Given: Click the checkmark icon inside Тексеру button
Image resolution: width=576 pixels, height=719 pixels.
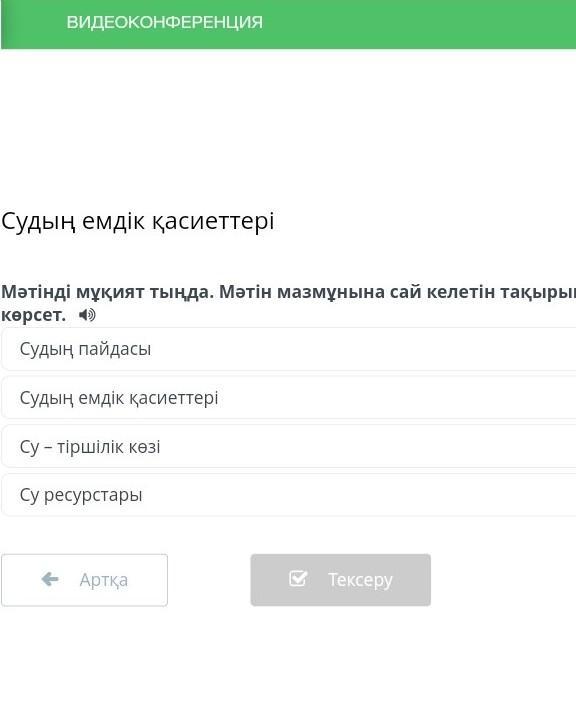Looking at the screenshot, I should coord(298,579).
